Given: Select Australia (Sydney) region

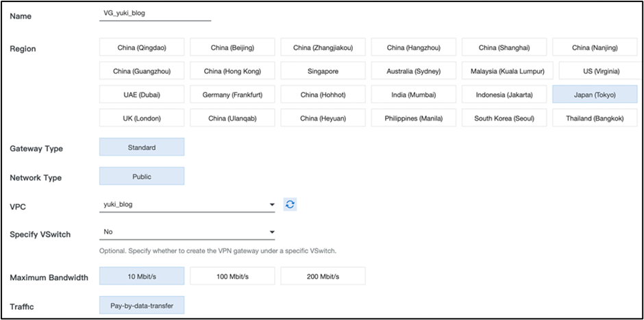Looking at the screenshot, I should point(413,71).
